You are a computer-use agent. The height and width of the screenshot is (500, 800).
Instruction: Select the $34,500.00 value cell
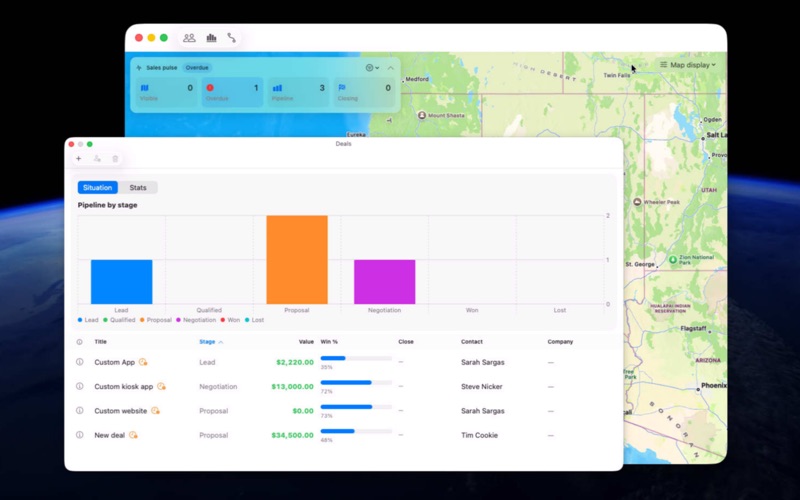(x=292, y=435)
